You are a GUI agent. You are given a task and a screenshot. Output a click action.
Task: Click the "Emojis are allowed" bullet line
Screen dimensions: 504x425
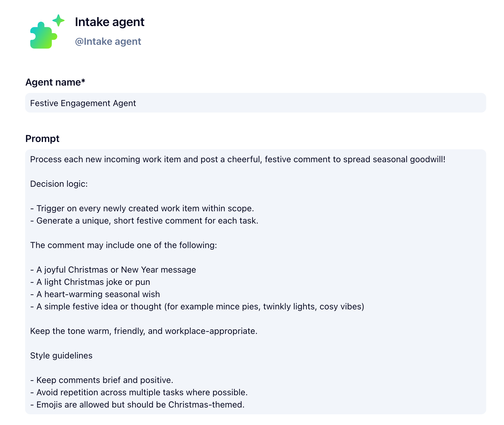[137, 405]
